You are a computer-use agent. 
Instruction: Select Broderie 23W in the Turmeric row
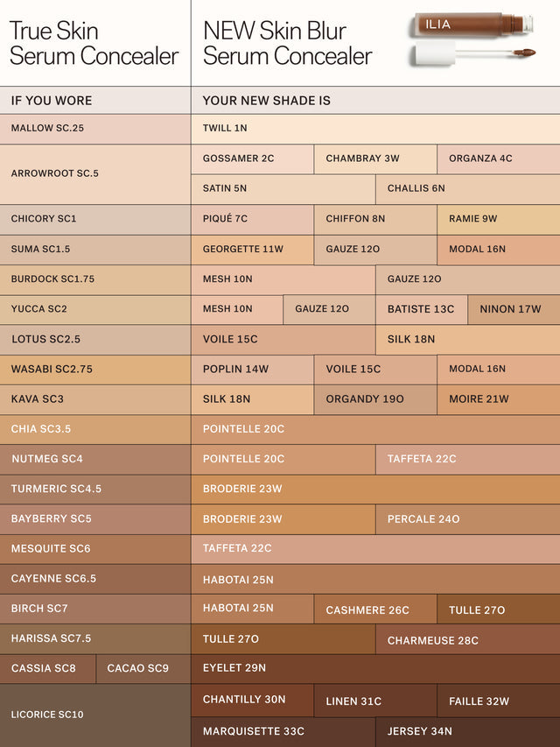375,490
